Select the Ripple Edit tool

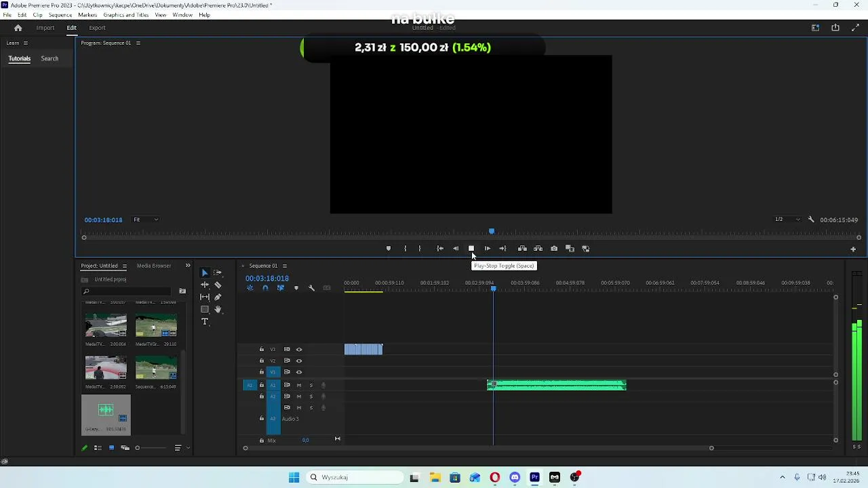click(205, 285)
